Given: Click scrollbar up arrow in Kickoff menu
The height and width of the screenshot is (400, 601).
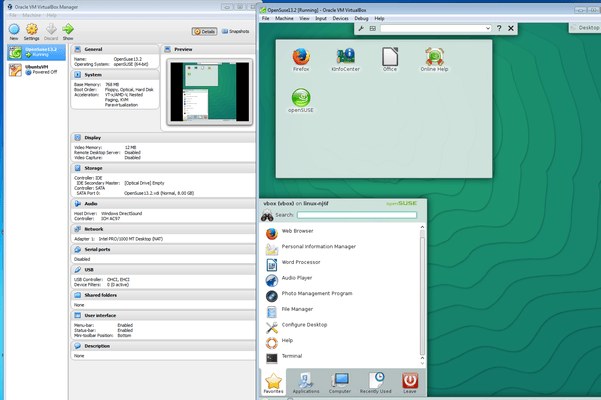Looking at the screenshot, I should (422, 227).
